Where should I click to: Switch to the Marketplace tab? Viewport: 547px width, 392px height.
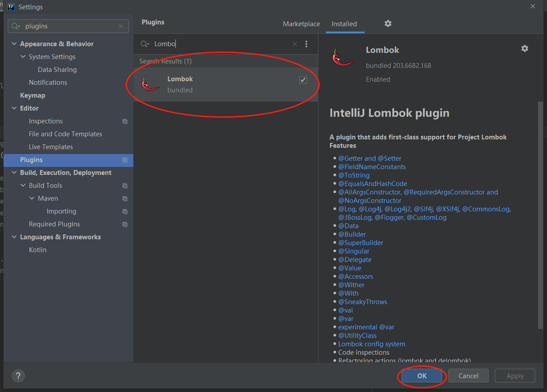coord(301,24)
